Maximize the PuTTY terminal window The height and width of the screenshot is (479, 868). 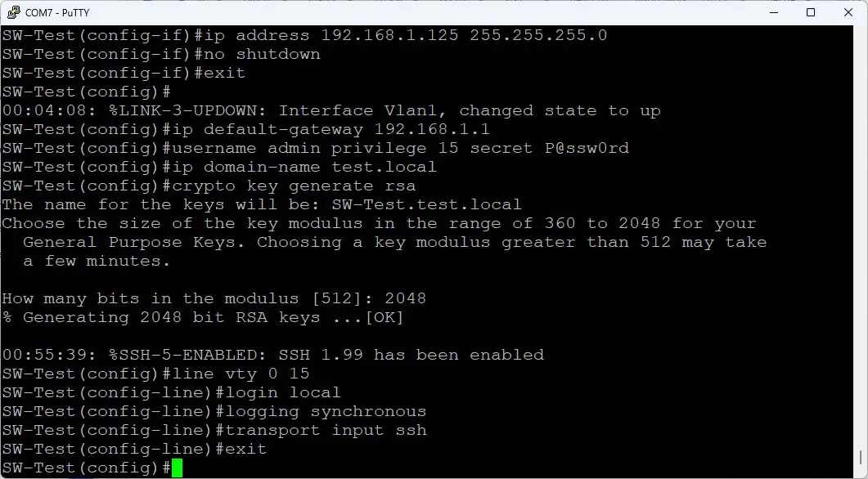(810, 12)
